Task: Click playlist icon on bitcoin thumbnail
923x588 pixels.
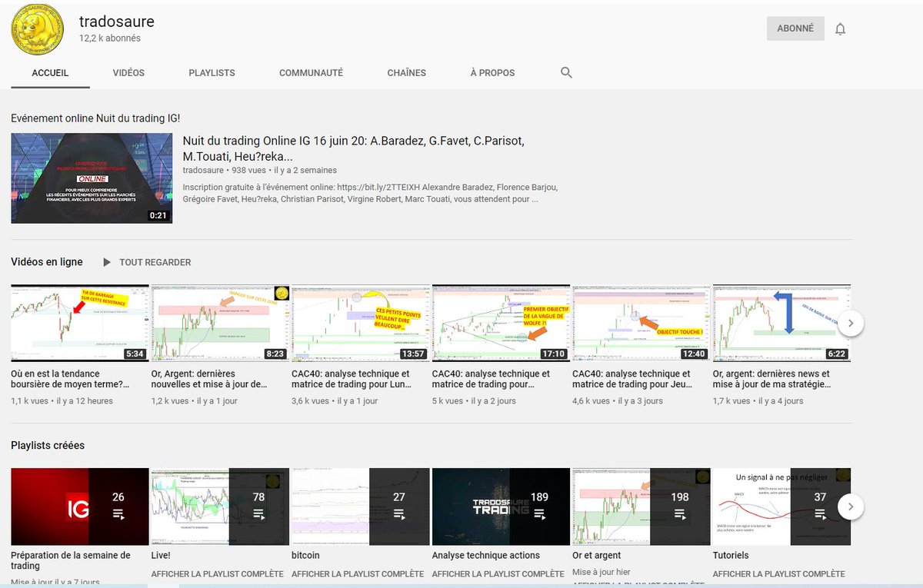Action: click(x=399, y=514)
